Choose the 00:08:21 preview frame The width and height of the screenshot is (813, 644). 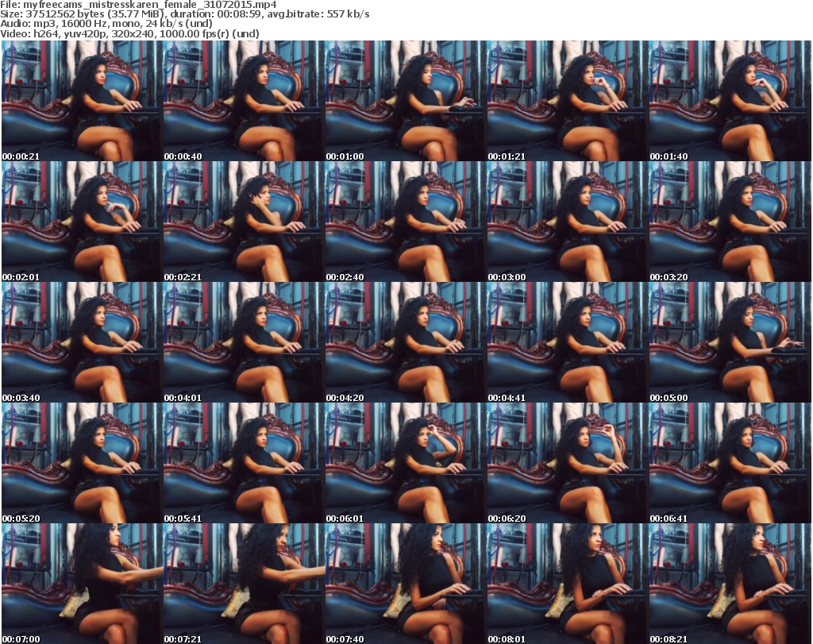coord(730,584)
